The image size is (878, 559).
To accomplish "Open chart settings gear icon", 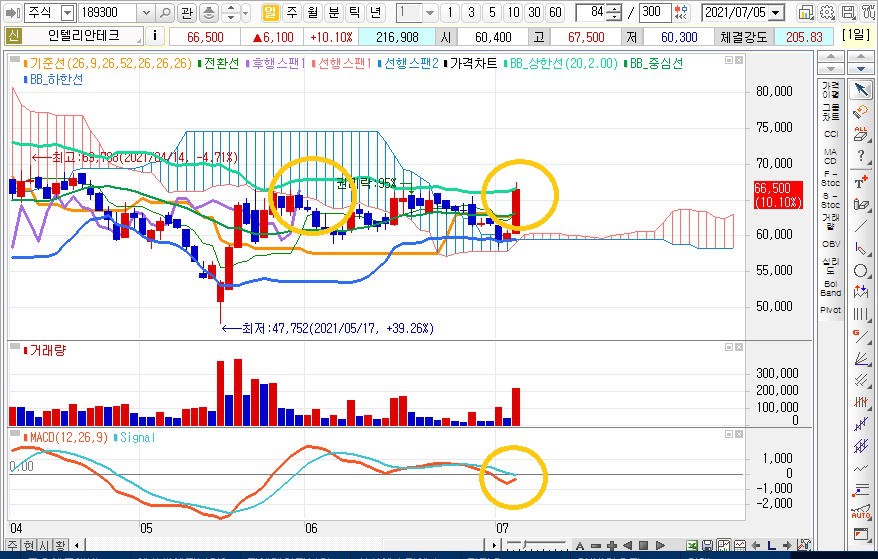I will coord(826,12).
